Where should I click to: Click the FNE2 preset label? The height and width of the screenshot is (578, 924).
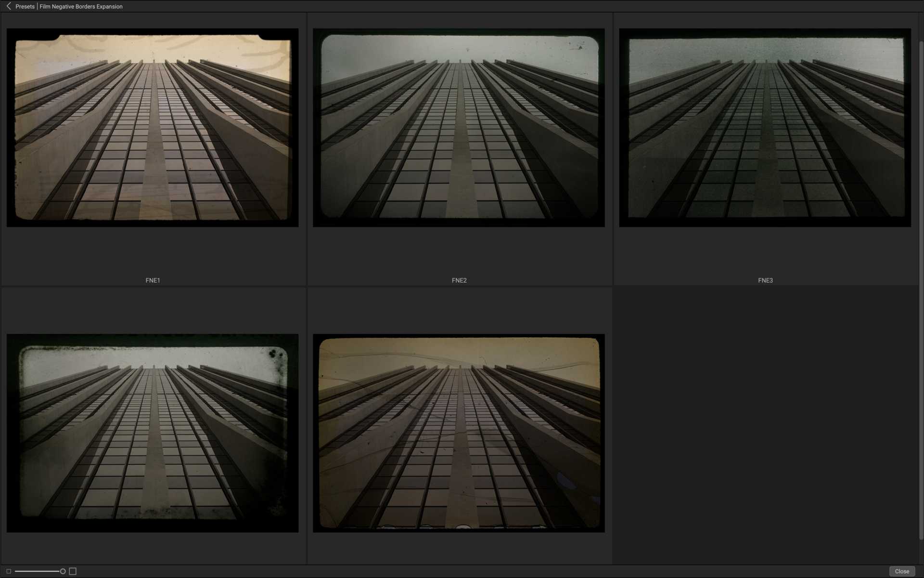point(459,280)
